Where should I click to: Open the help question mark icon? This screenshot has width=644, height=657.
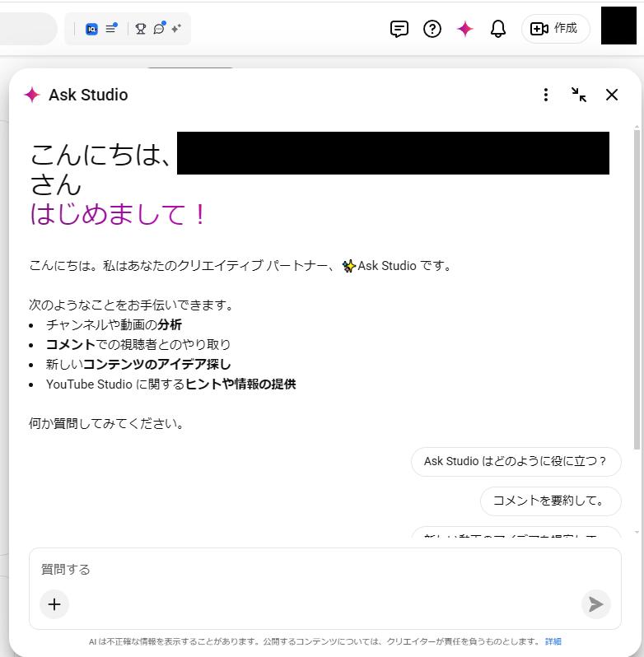point(432,29)
